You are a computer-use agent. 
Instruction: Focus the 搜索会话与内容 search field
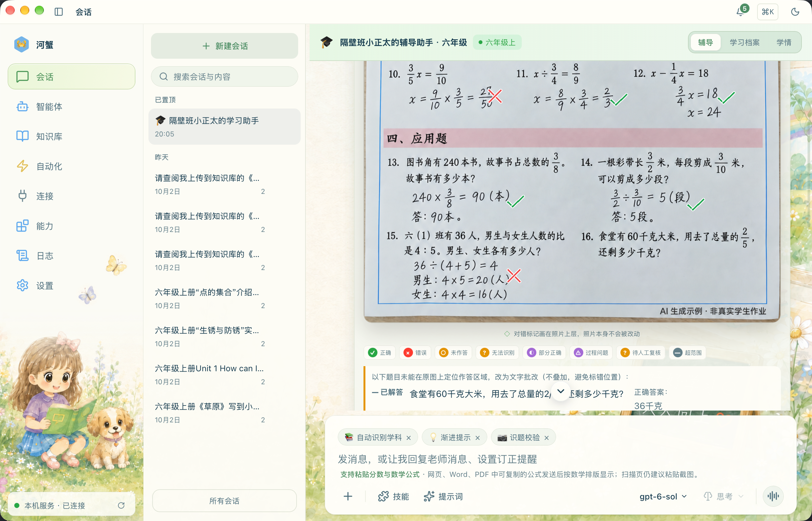click(x=224, y=76)
